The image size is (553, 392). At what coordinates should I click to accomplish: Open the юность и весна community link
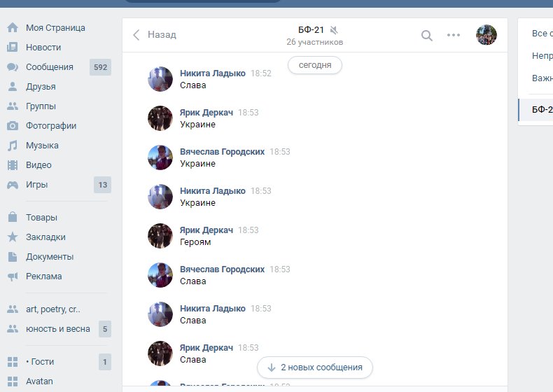pos(58,329)
